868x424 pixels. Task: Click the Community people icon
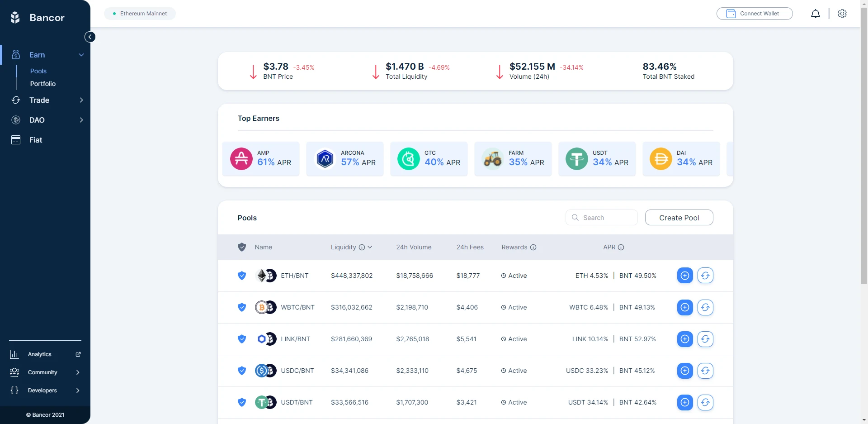(14, 372)
